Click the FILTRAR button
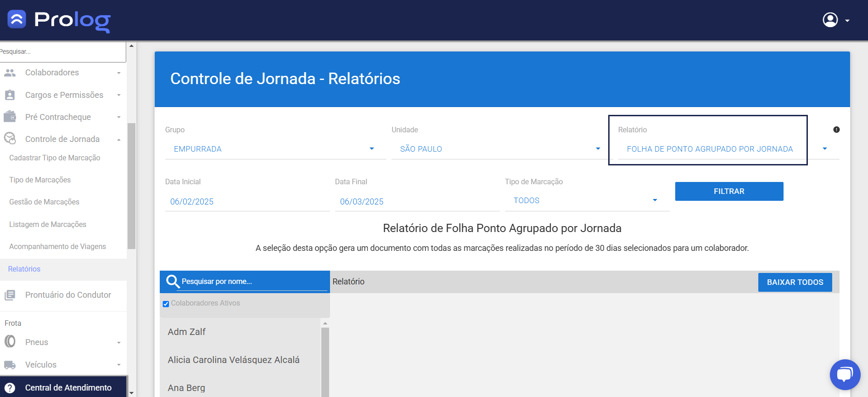The width and height of the screenshot is (868, 397). (729, 191)
